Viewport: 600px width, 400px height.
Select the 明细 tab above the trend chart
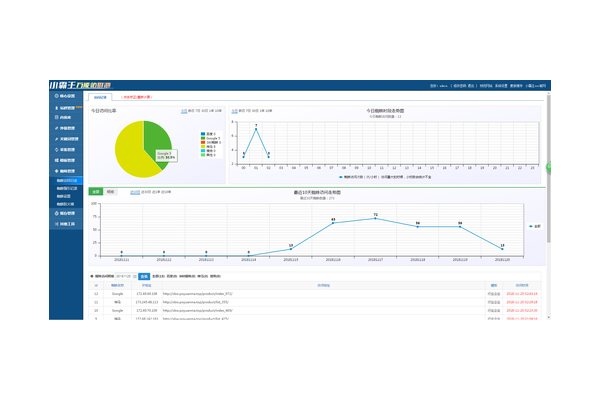(x=111, y=190)
